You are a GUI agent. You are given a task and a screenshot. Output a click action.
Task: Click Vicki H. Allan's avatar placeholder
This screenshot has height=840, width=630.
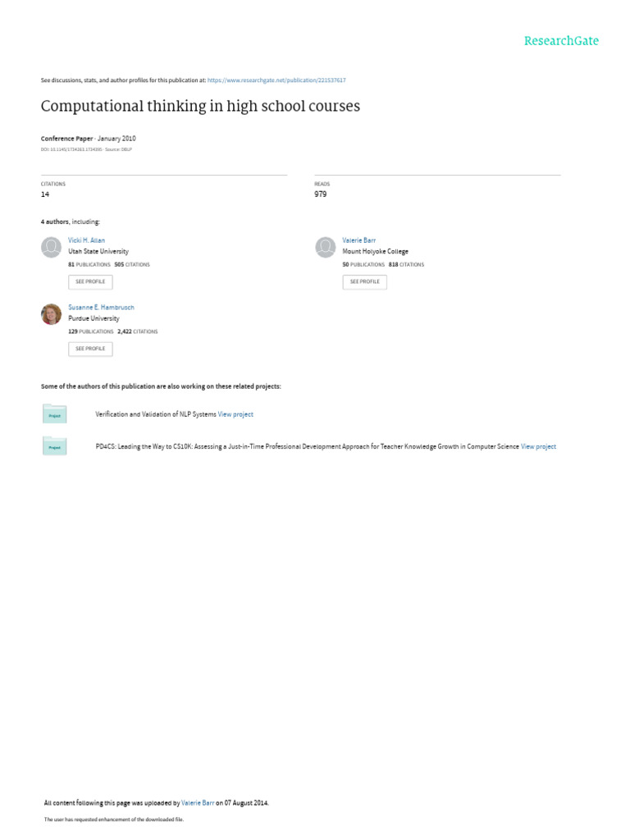coord(51,248)
